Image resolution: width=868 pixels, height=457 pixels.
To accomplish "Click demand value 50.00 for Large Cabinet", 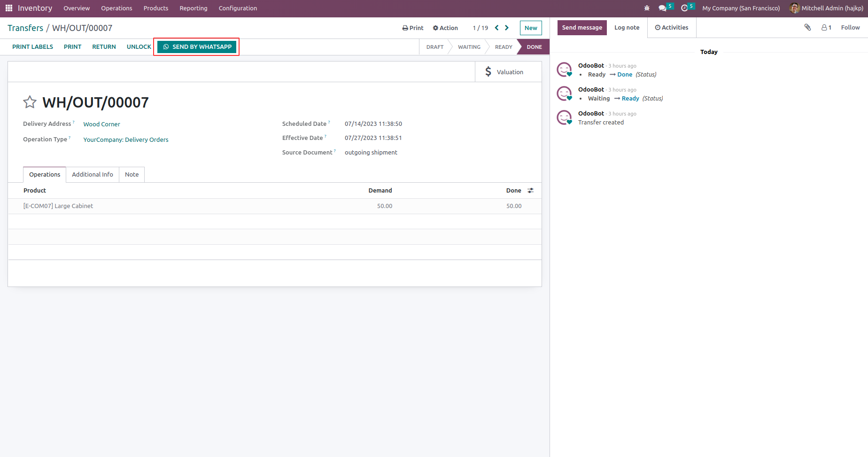I will click(x=385, y=206).
